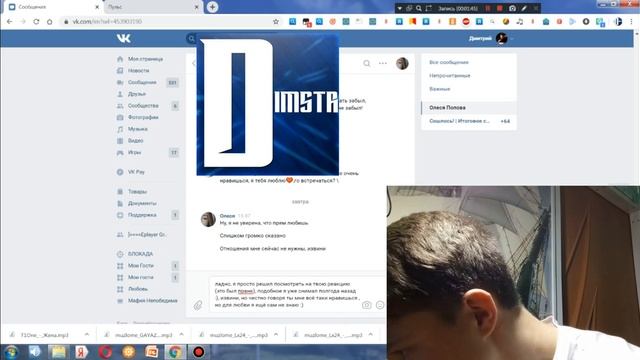Viewport: 640px width, 360px height.
Task: Open Сообщества in the sidebar
Action: click(143, 106)
